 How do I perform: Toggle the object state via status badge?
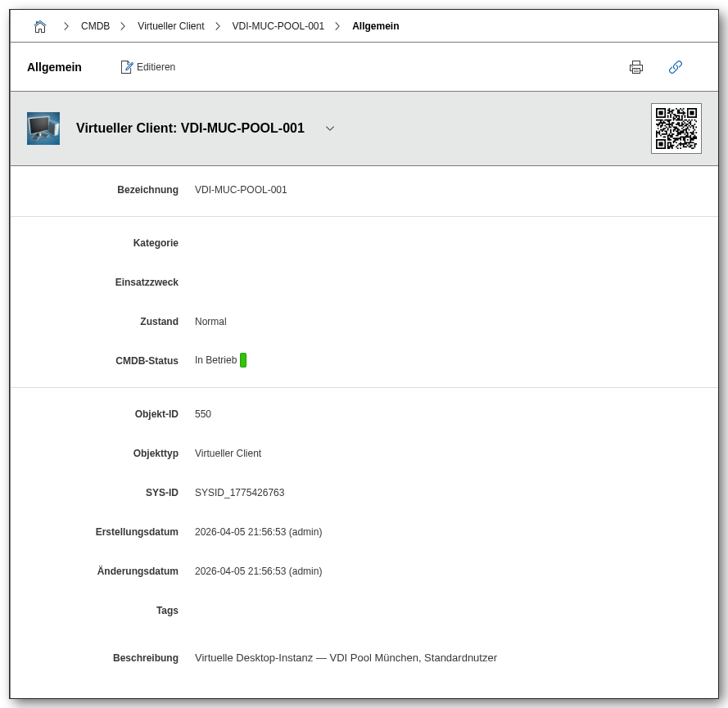tap(244, 359)
